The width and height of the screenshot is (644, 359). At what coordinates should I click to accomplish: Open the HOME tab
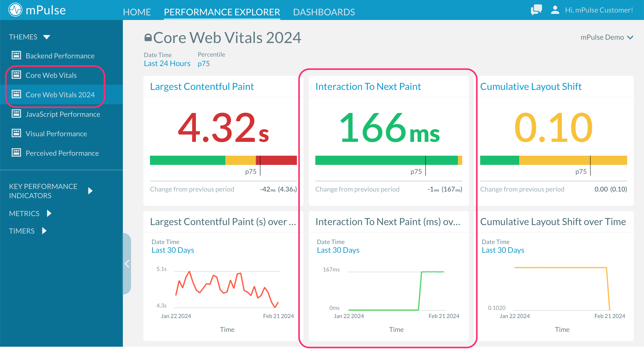pyautogui.click(x=137, y=12)
